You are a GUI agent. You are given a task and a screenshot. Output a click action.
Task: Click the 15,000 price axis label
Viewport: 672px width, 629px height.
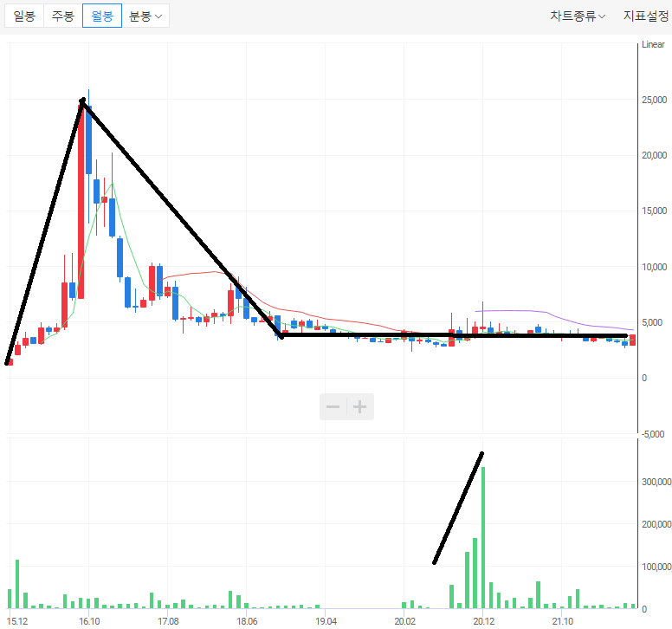[654, 211]
